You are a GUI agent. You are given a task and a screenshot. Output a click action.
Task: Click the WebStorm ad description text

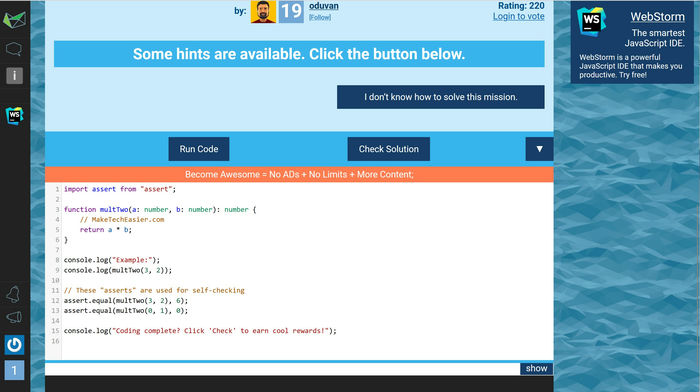pyautogui.click(x=630, y=66)
